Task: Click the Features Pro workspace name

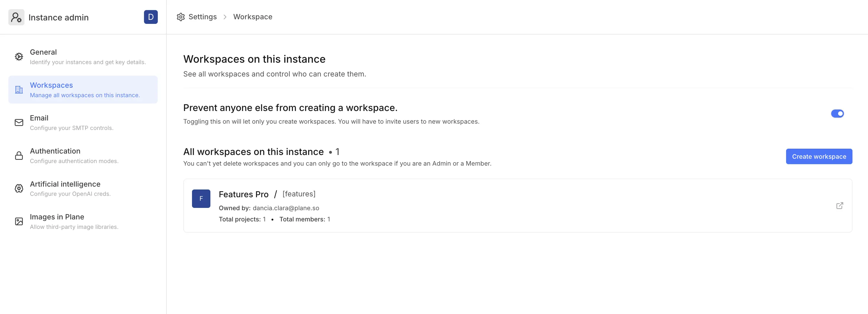Action: pos(243,194)
